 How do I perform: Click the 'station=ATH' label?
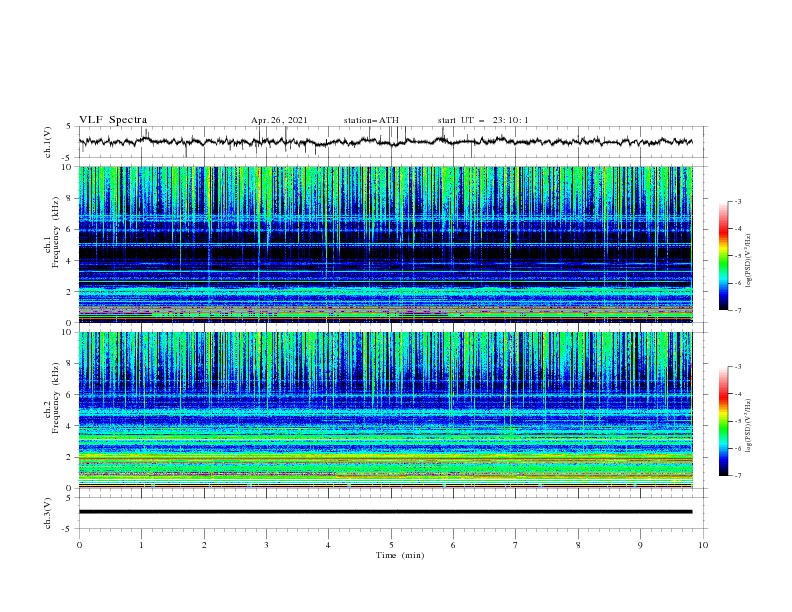(x=371, y=120)
